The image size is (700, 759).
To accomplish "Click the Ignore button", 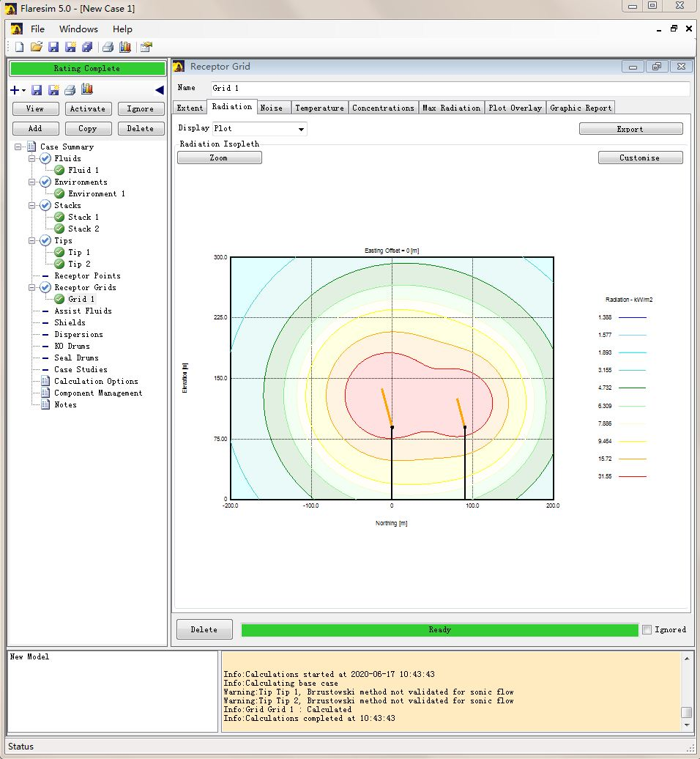I will click(x=141, y=109).
